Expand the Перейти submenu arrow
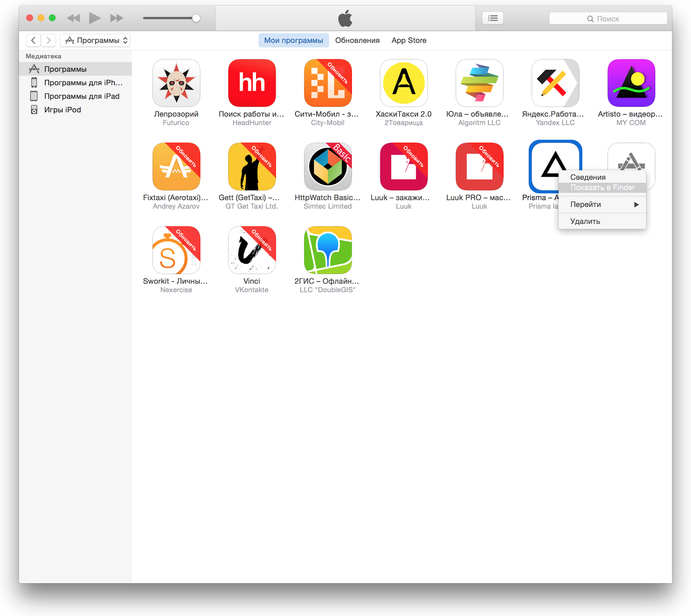The image size is (691, 616). 636,204
